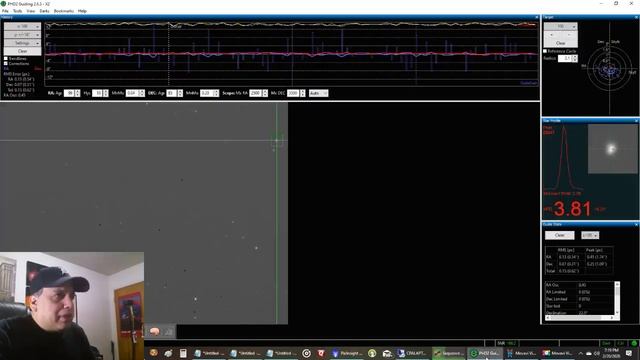Viewport: 640px width, 360px height.
Task: Switch to the PHD2 Guiding taskbar button
Action: pos(485,353)
